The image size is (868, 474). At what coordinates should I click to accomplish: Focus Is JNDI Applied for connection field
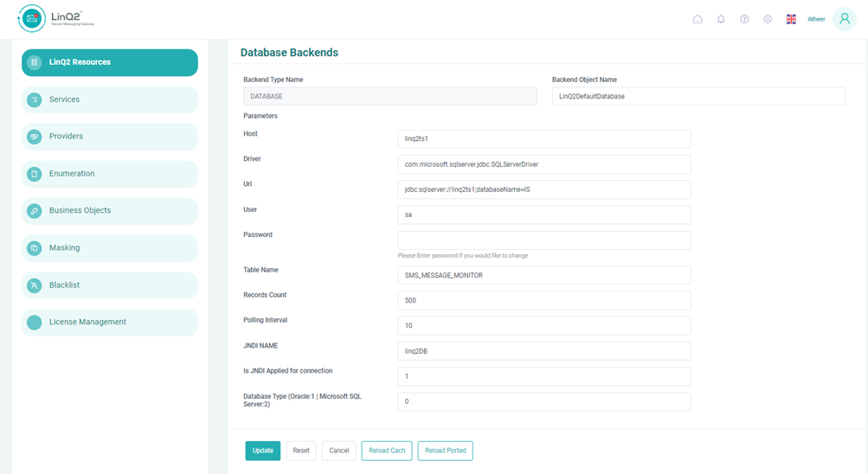coord(544,376)
